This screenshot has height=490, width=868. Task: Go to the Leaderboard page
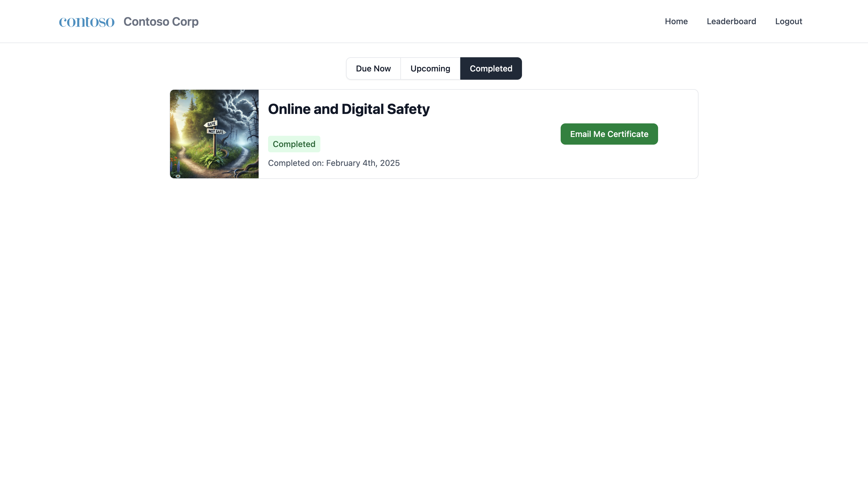pyautogui.click(x=731, y=21)
